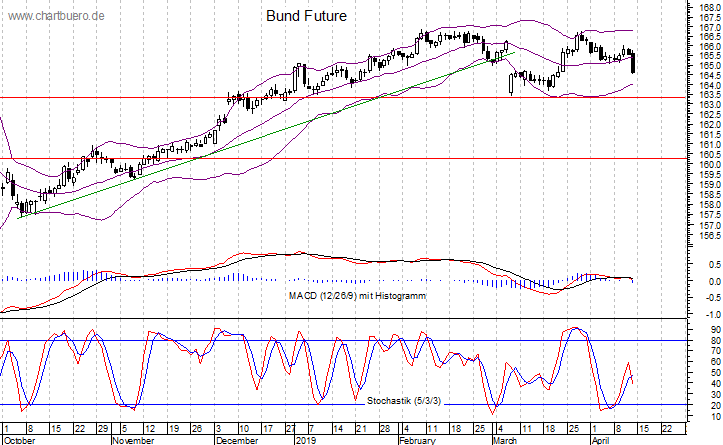This screenshot has height=445, width=723.
Task: Click the 'Stochastik (5/3/3)' indicator label
Action: 404,401
